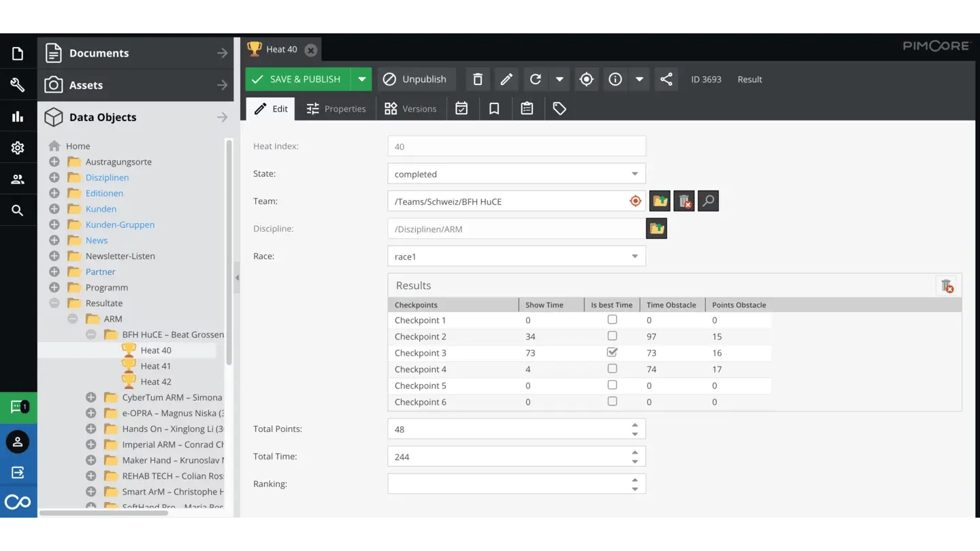Switch to the Properties tab
980x551 pixels.
tap(336, 109)
